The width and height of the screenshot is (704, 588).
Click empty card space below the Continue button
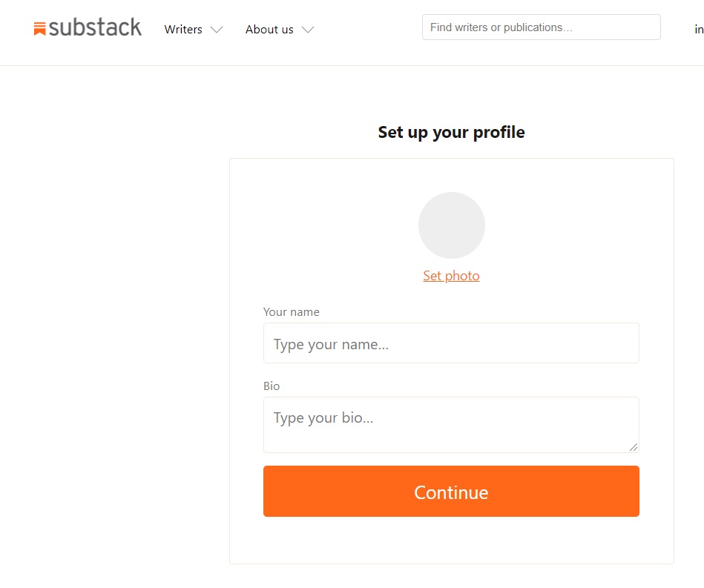[451, 540]
